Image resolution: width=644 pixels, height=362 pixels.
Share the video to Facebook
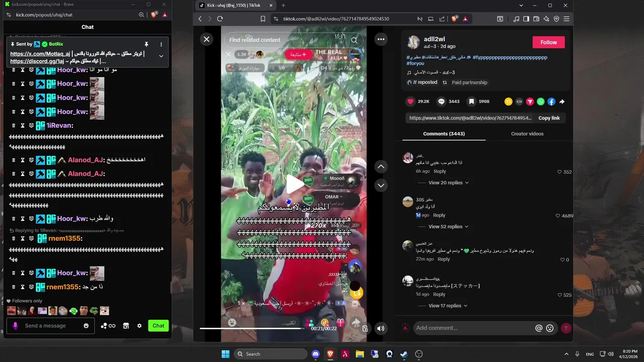coord(551,102)
